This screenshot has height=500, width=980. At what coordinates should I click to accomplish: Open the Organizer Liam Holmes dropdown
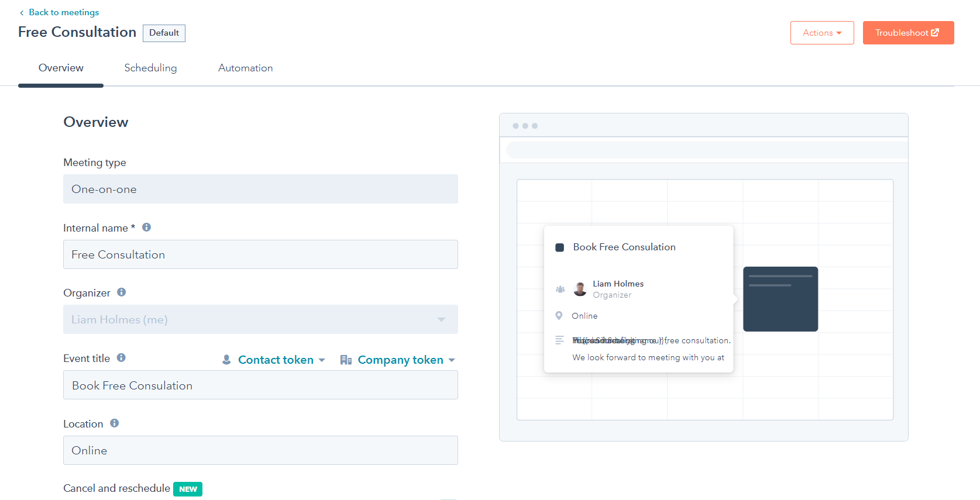point(260,319)
